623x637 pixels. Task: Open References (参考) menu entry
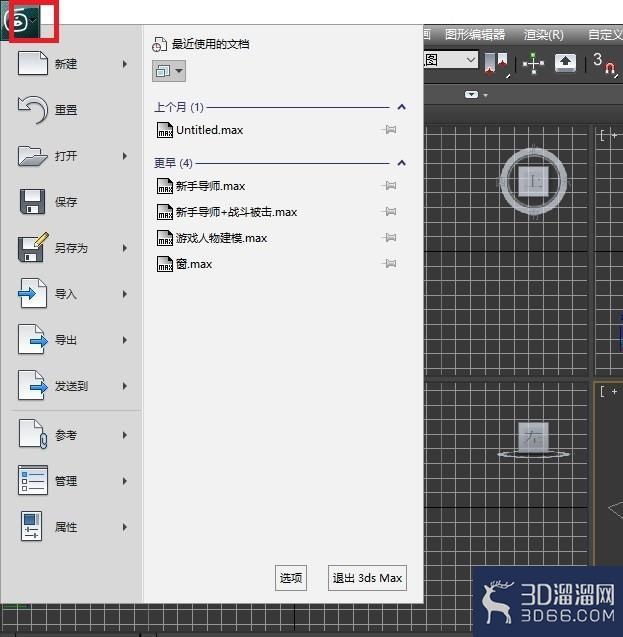pyautogui.click(x=71, y=435)
